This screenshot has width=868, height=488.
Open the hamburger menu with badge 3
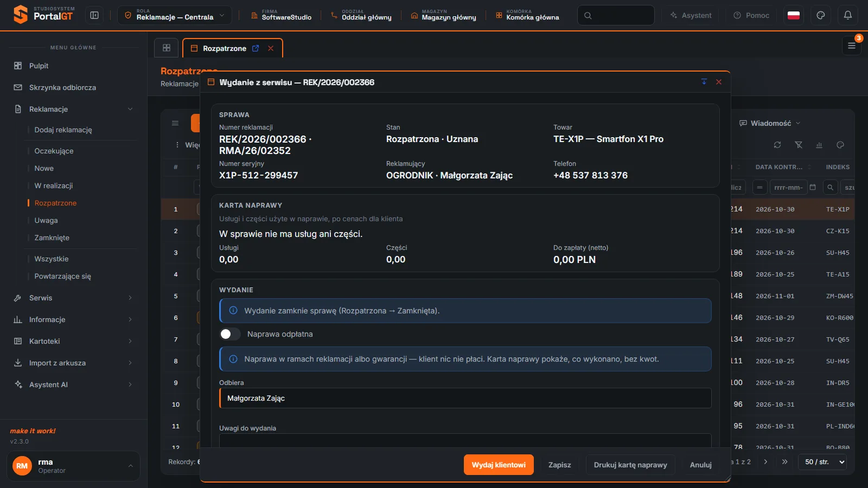[x=852, y=46]
